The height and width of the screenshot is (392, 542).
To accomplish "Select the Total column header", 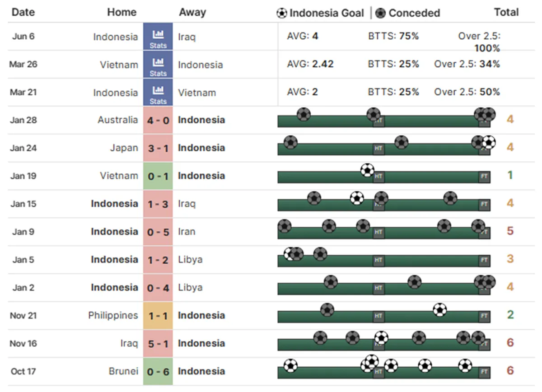I will click(x=506, y=12).
